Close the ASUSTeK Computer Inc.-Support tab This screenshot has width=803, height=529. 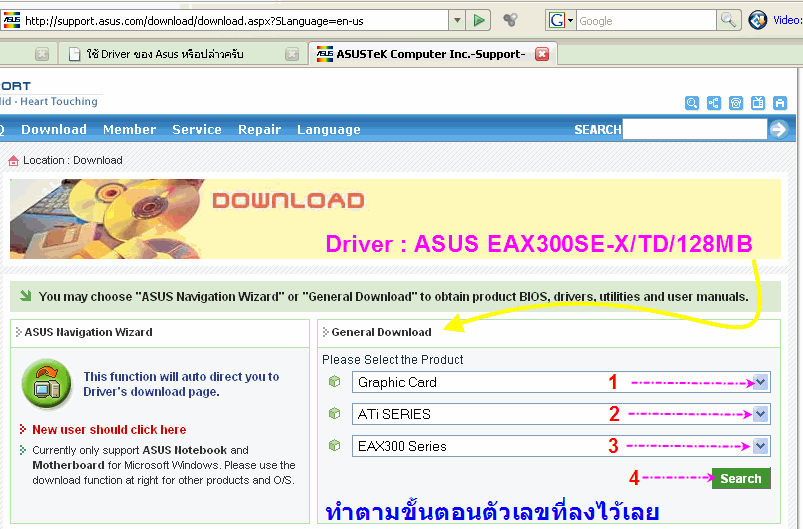[x=542, y=54]
